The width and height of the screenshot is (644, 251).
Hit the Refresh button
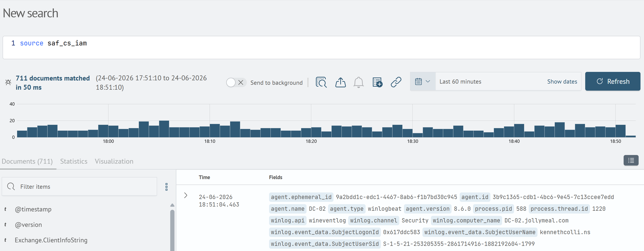pos(612,81)
